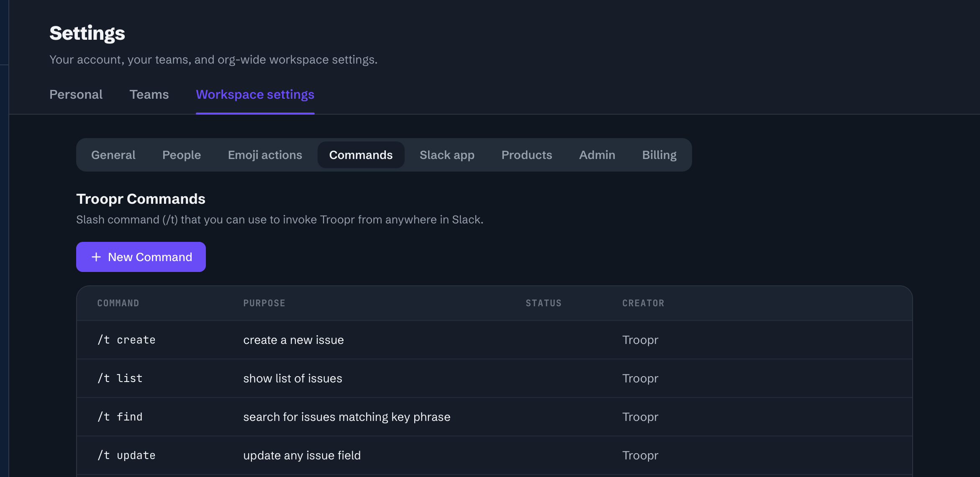Select 'search for issues matching key phrase' text
The width and height of the screenshot is (980, 477).
tap(346, 417)
